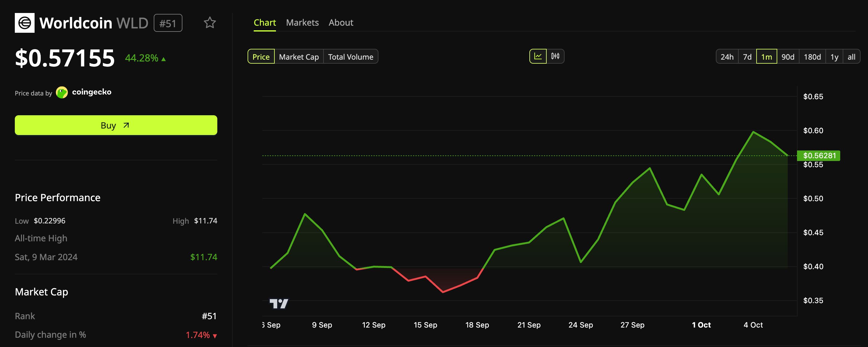Add Worldcoin to favorites with star icon
This screenshot has width=868, height=347.
(x=210, y=23)
